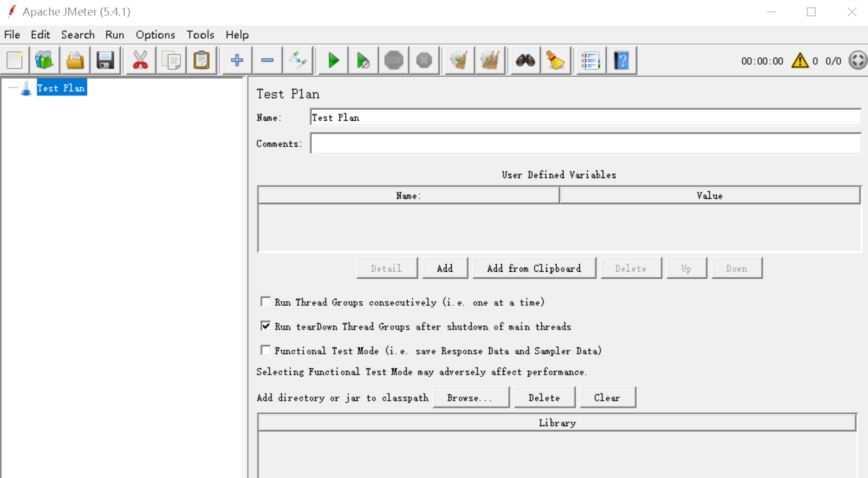Shut down the test with the X icon
Screen dimensions: 868x478
(x=424, y=60)
